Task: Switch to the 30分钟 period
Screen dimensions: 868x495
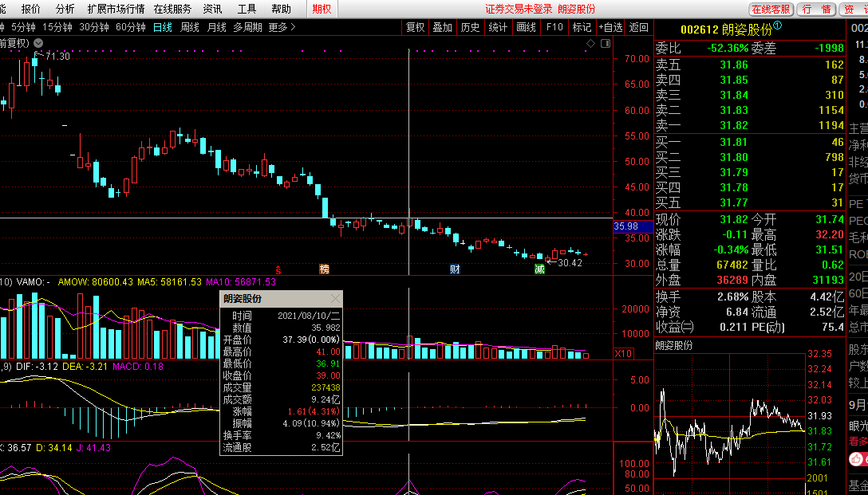Action: (x=94, y=27)
